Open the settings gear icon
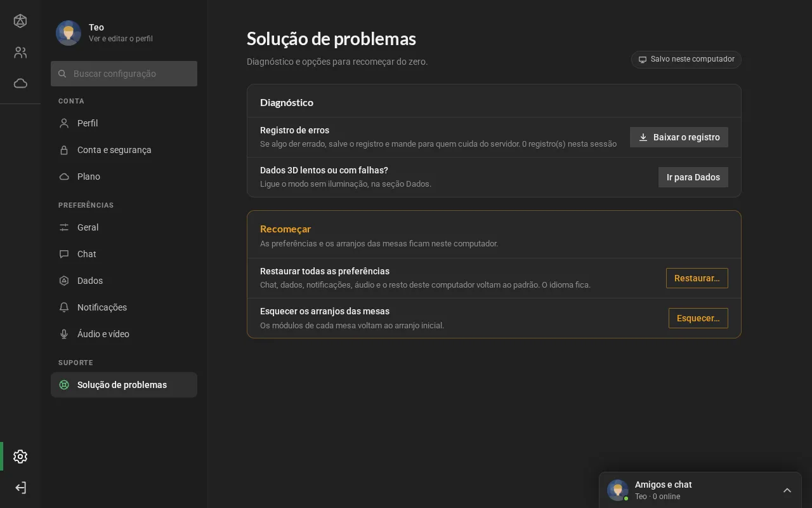812x508 pixels. coord(20,457)
